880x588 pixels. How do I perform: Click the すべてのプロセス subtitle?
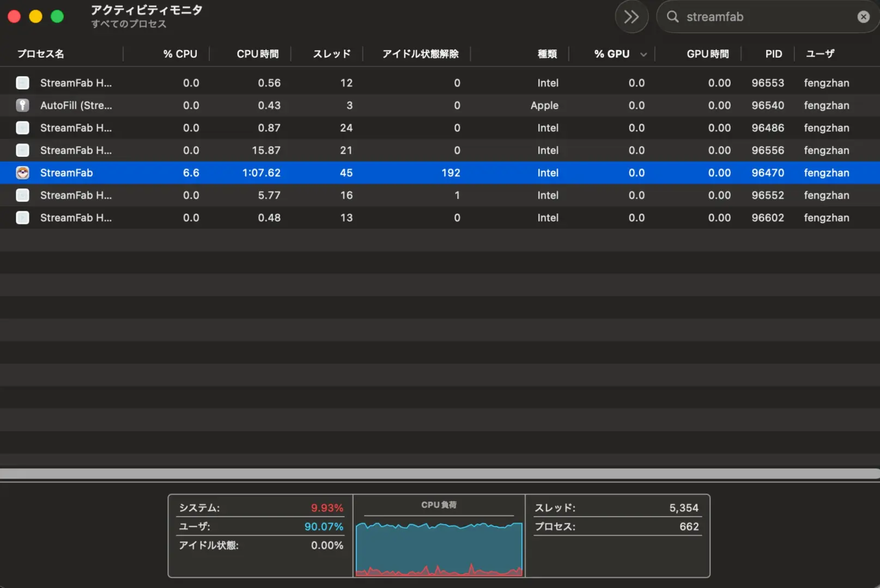tap(129, 24)
